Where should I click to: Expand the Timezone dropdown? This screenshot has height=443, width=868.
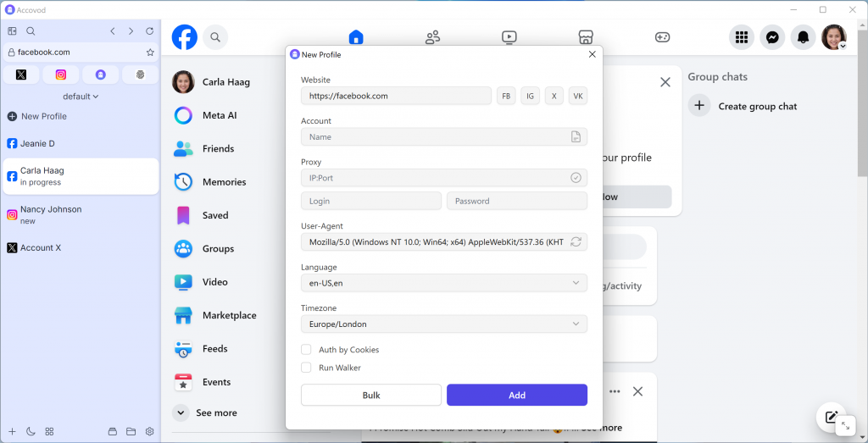(x=443, y=324)
